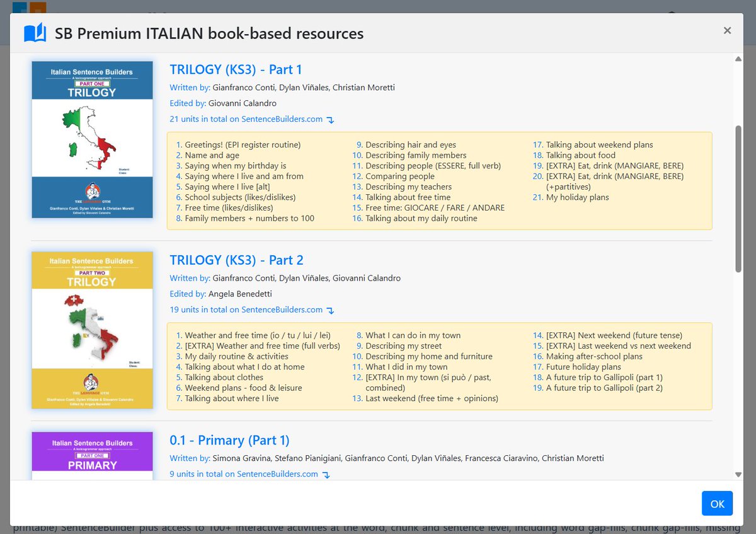The width and height of the screenshot is (756, 534).
Task: Select unit 'Talking about clothes'
Action: [224, 377]
